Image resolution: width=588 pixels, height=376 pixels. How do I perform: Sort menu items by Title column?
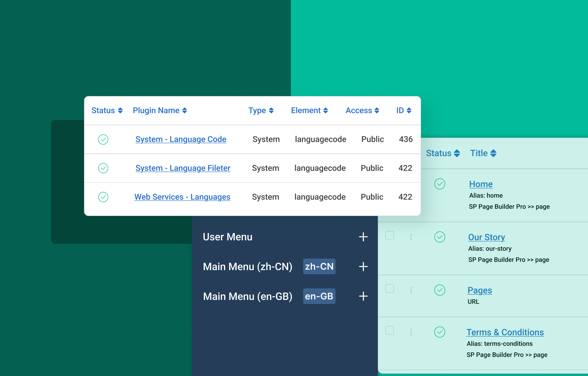pos(483,153)
